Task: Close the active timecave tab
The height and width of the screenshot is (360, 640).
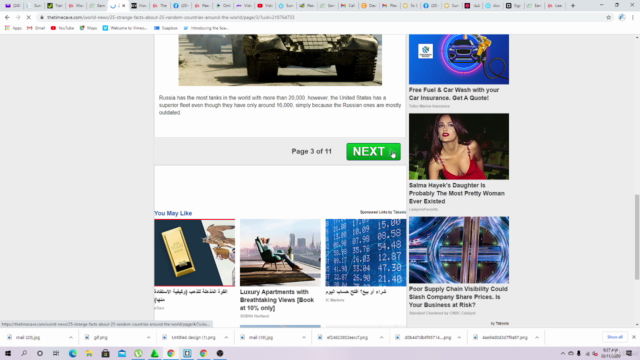Action: click(124, 6)
